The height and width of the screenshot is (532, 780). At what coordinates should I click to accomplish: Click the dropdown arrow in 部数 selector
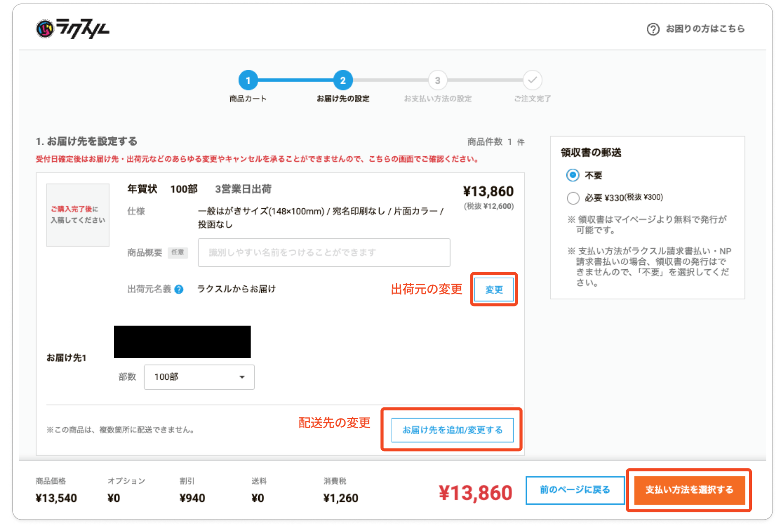pyautogui.click(x=242, y=377)
